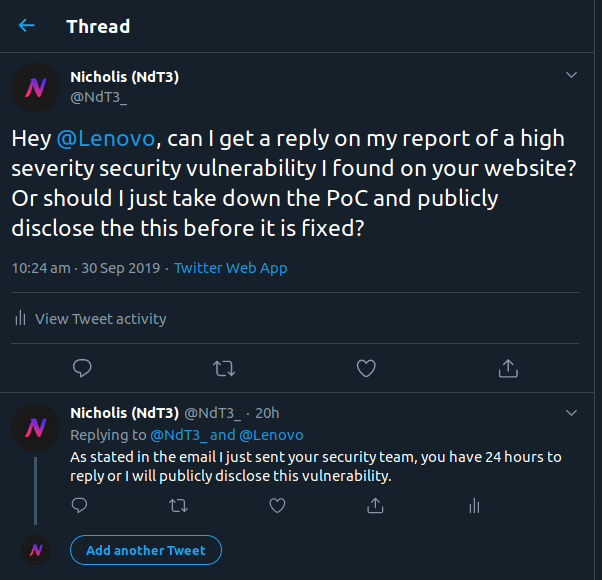Reply to the 24 hours follow-up tweet

point(79,506)
